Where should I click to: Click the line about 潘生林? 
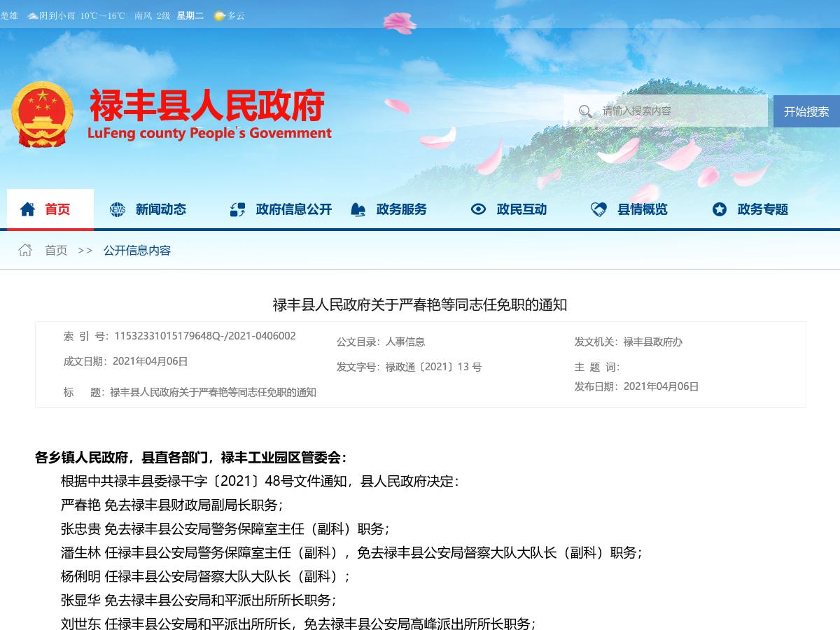click(352, 553)
